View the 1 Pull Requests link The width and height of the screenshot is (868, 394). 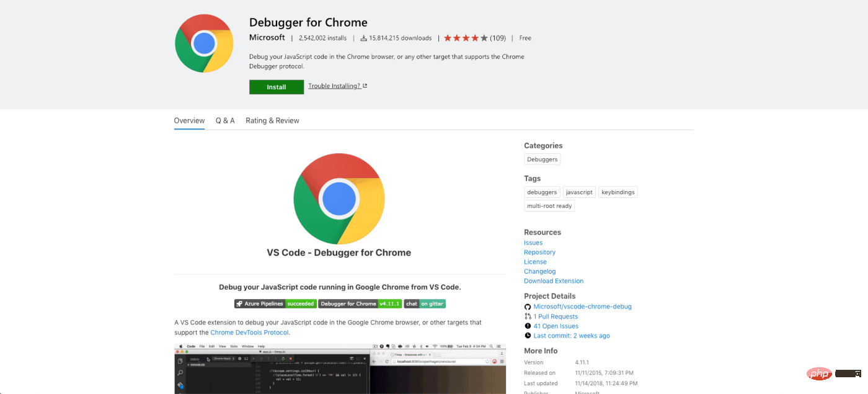(556, 316)
